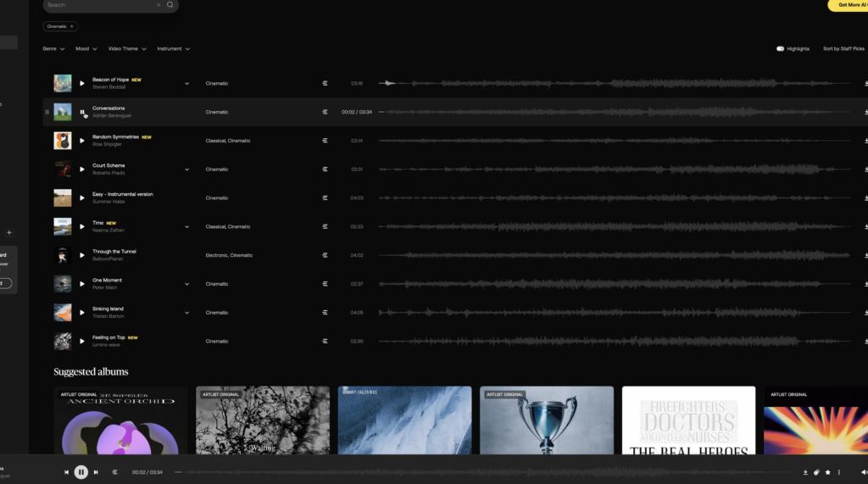868x484 pixels.
Task: Open more options in bottom player bar
Action: 839,472
